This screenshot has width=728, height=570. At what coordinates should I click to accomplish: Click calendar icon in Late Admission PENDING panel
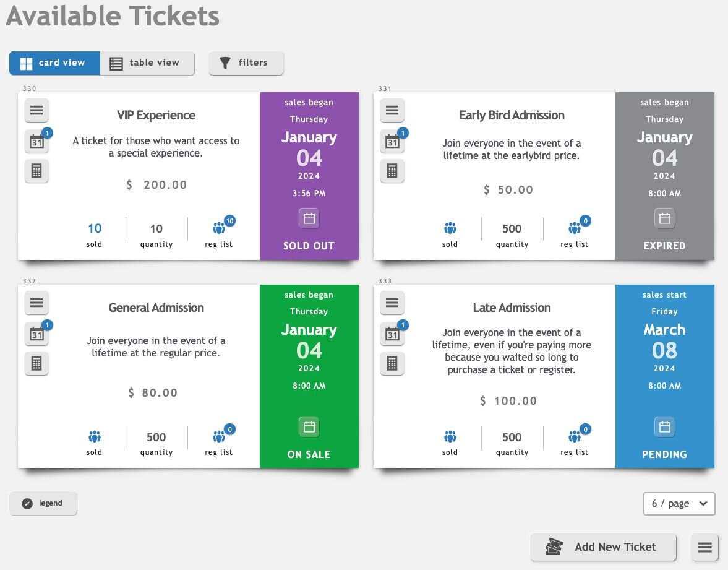point(664,427)
